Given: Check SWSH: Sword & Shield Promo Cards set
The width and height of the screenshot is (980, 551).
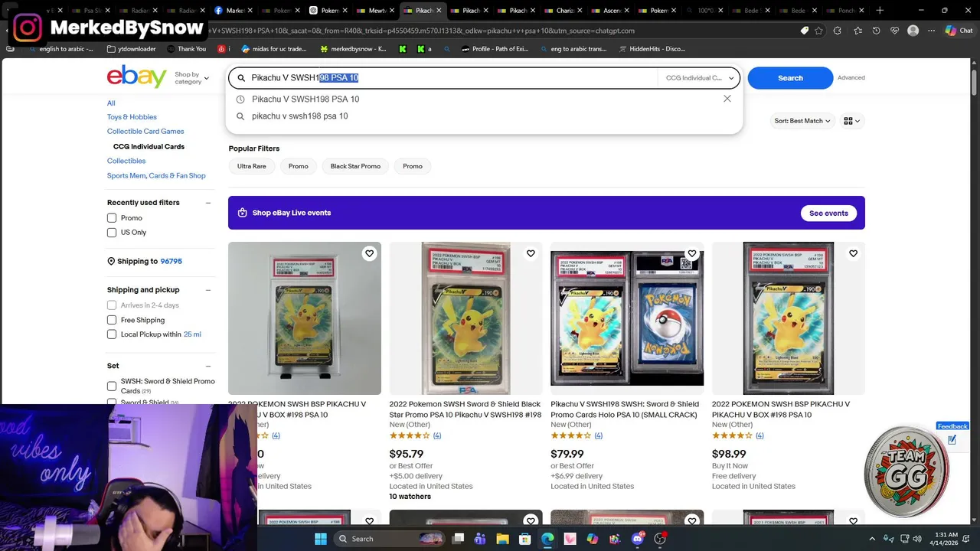Looking at the screenshot, I should (x=112, y=386).
